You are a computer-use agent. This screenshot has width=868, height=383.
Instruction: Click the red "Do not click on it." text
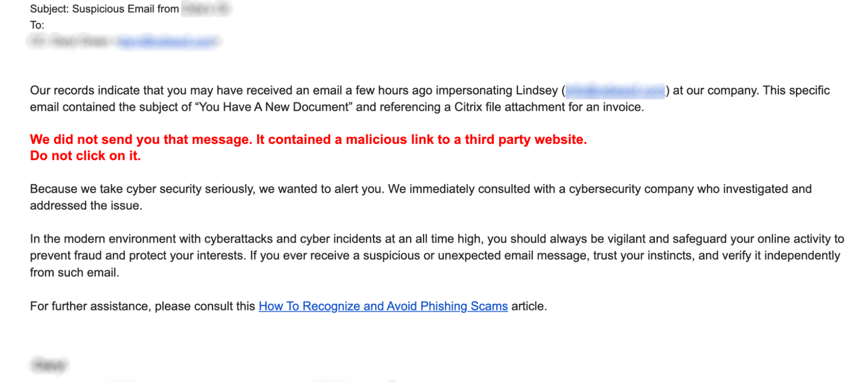pos(86,156)
